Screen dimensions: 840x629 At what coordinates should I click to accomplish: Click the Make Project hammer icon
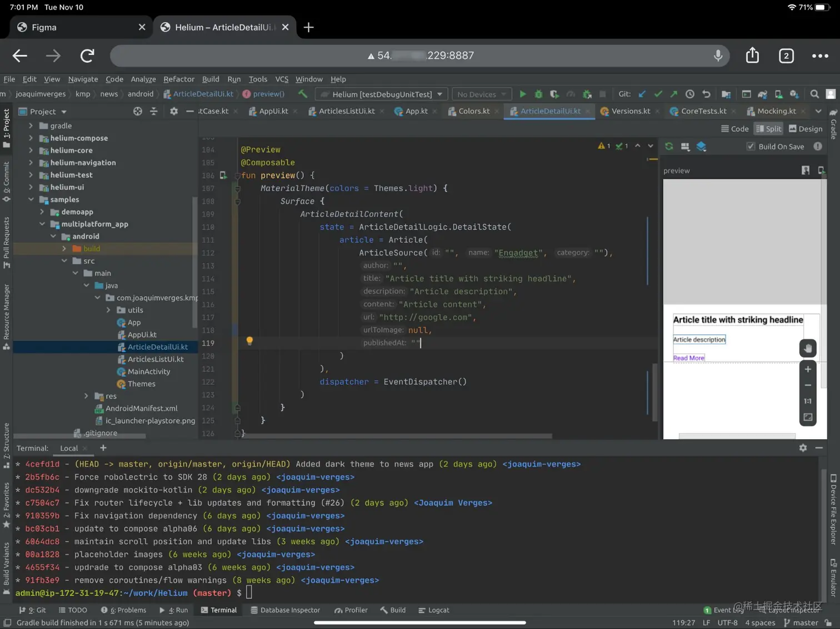coord(303,94)
